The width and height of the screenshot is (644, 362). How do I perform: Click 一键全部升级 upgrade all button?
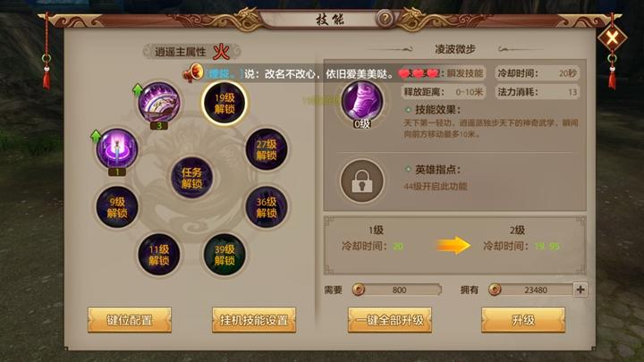(390, 320)
